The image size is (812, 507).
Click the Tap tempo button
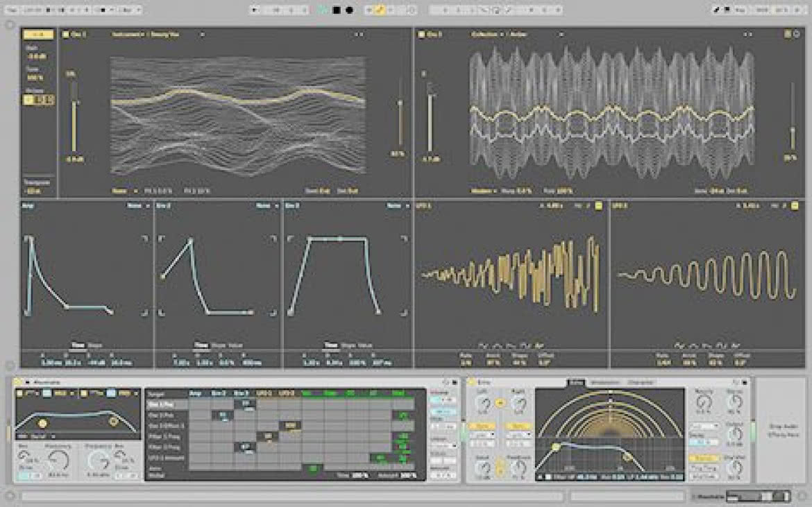tap(12, 10)
